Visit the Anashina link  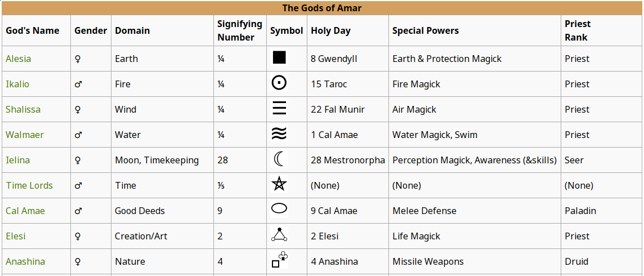coord(25,261)
